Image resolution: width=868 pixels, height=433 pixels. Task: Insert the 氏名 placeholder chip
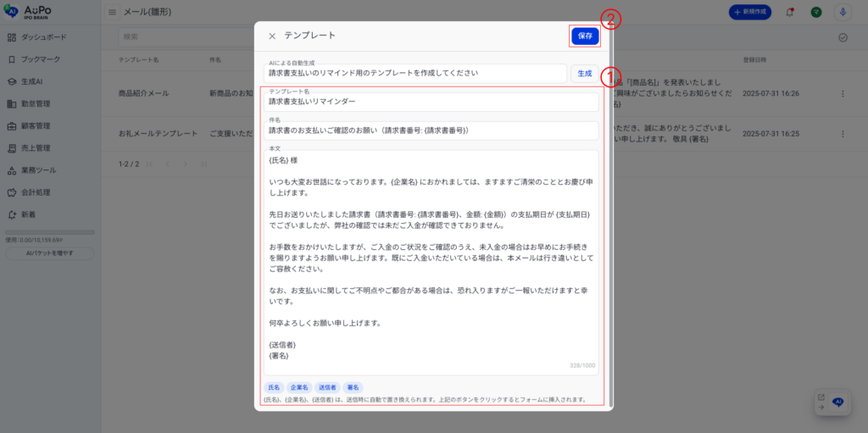coord(274,387)
